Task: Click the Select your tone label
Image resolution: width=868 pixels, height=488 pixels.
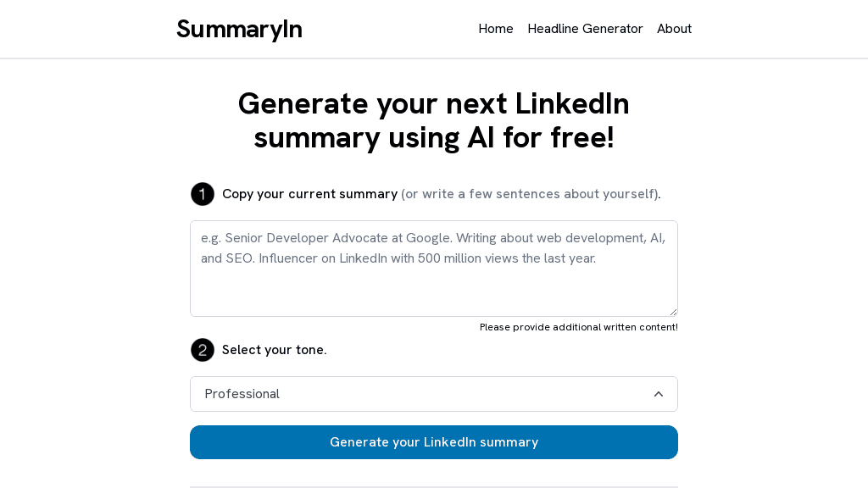Action: click(x=274, y=350)
